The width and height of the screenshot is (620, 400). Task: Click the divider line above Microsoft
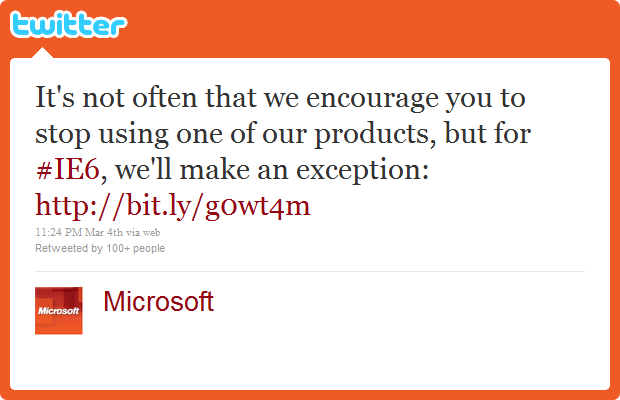coord(310,271)
